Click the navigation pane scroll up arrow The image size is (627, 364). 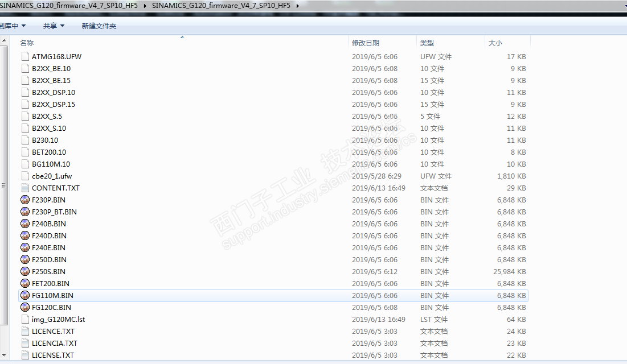click(4, 40)
